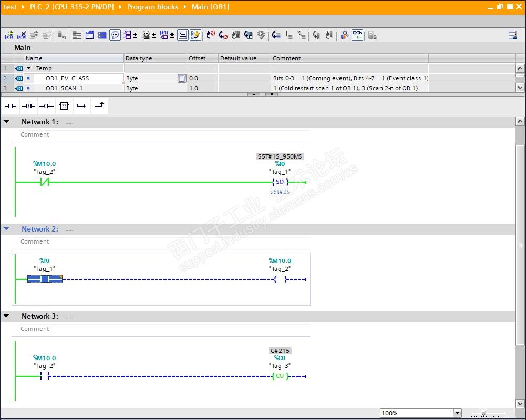
Task: Collapse Network 2
Action: (6, 229)
